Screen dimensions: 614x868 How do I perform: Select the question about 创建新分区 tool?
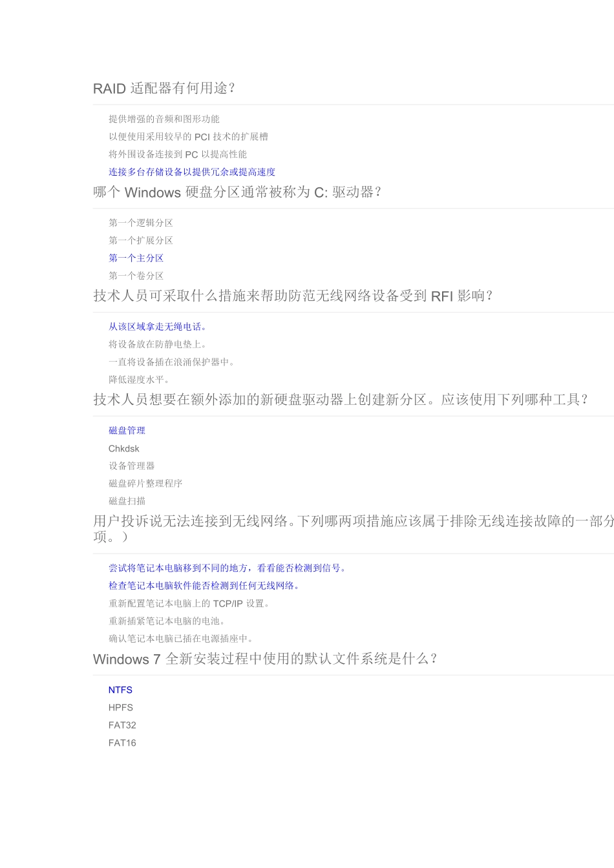[342, 400]
